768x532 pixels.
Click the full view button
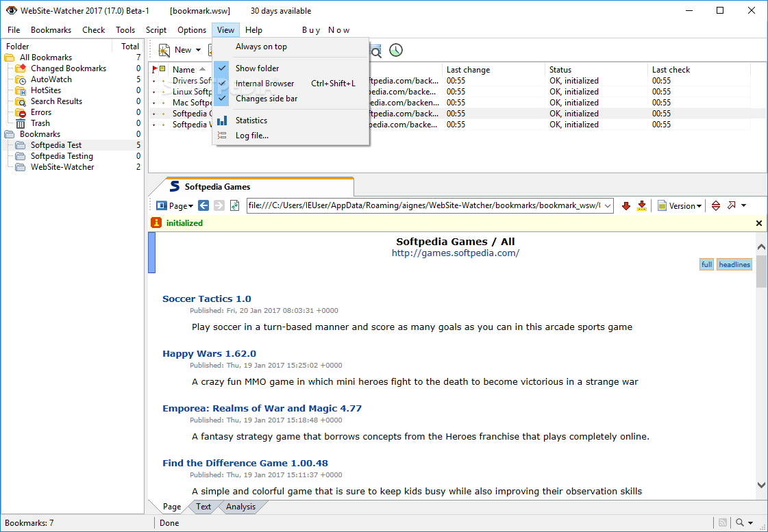pos(706,264)
